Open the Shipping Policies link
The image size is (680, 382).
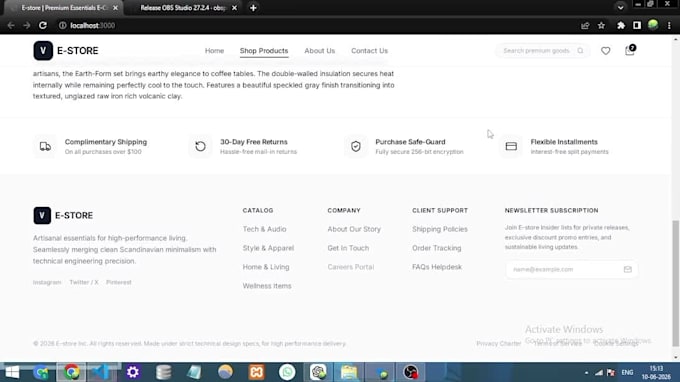click(x=440, y=229)
